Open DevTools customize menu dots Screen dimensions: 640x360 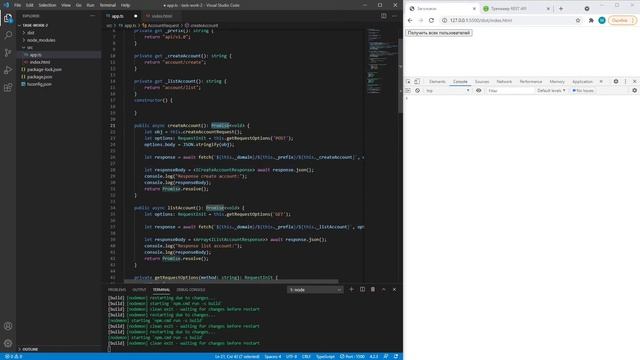click(625, 82)
